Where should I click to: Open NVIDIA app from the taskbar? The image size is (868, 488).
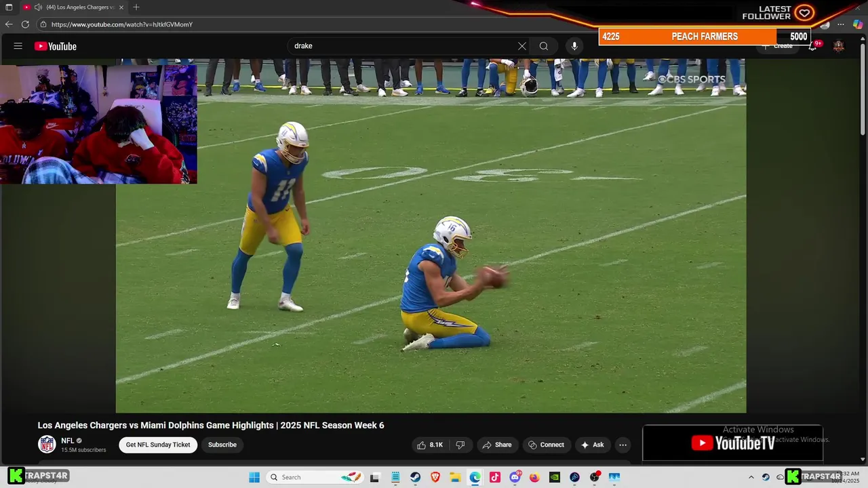[555, 477]
